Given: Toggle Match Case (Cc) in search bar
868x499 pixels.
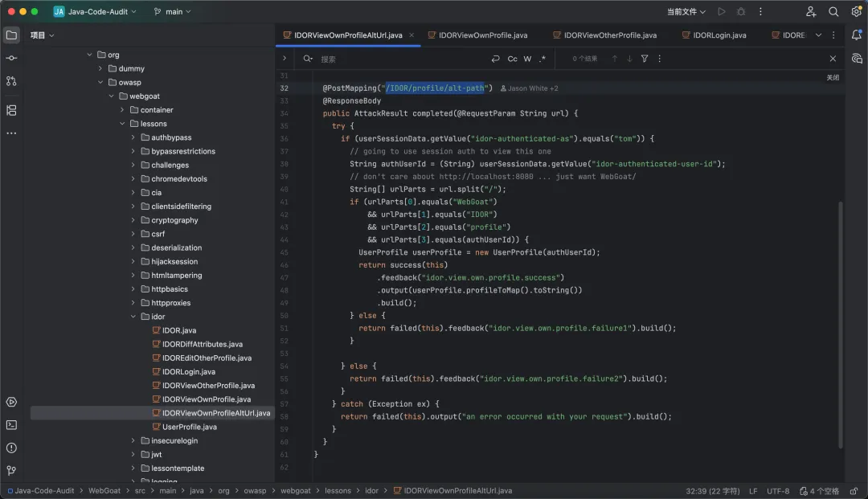Looking at the screenshot, I should tap(512, 59).
